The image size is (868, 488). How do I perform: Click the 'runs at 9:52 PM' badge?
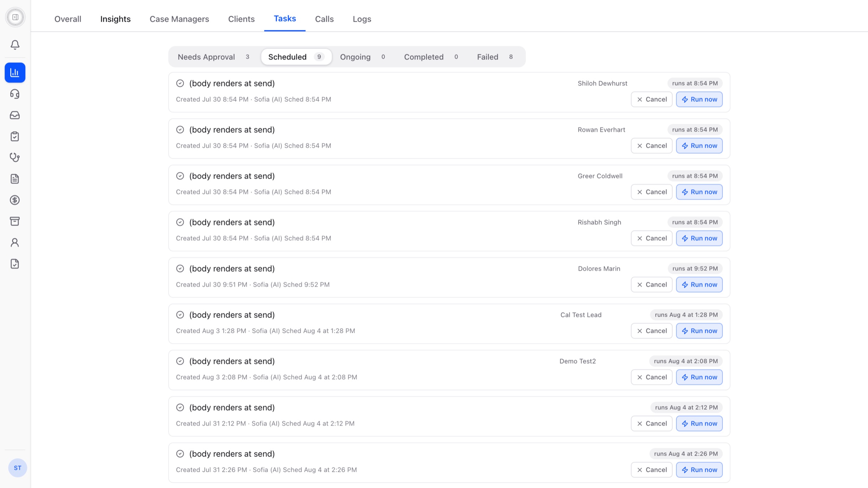(x=695, y=269)
